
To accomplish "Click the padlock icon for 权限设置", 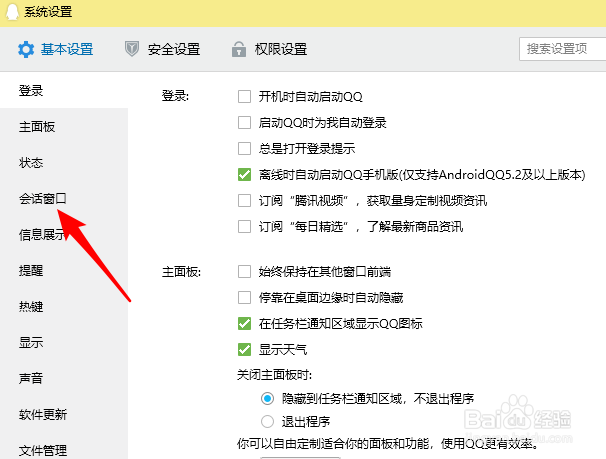I will click(239, 49).
